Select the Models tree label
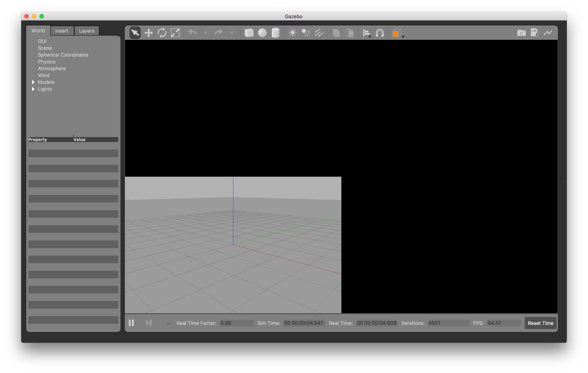Viewport: 588px width, 373px height. [46, 82]
